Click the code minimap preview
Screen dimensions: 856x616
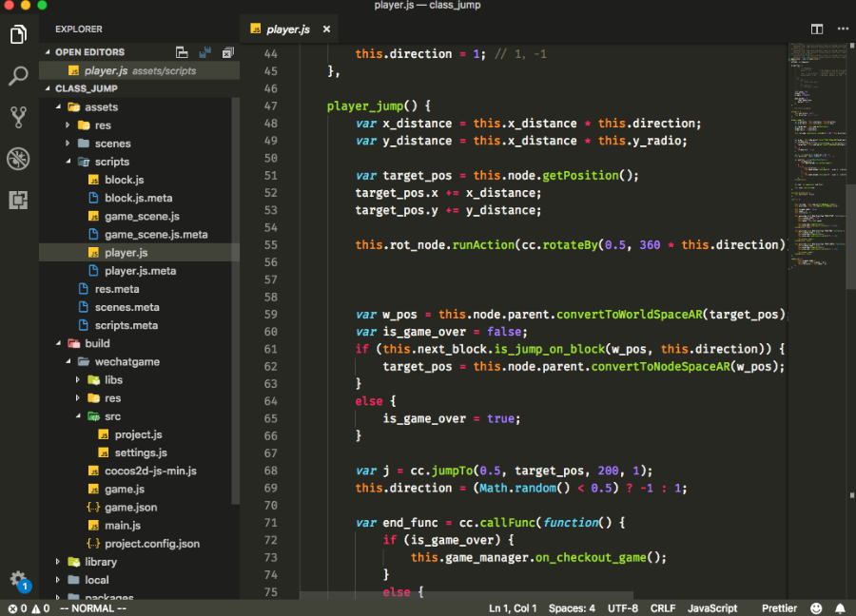817,156
